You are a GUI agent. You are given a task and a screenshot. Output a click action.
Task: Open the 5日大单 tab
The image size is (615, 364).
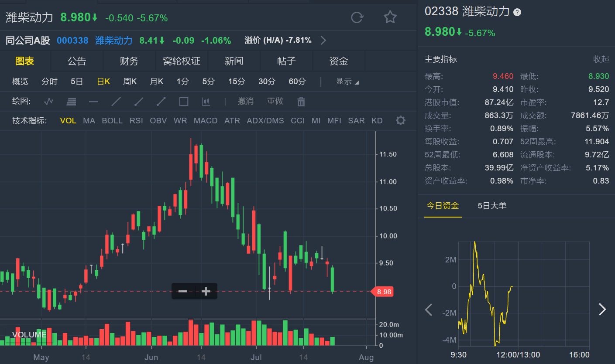[492, 206]
